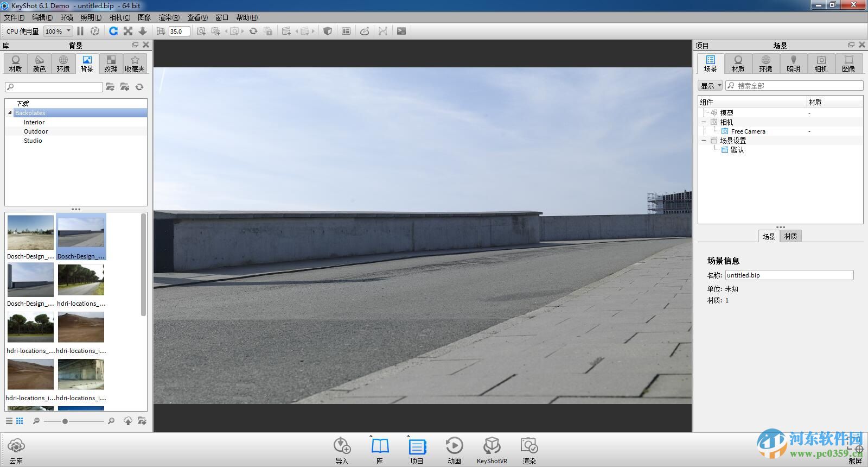Open the 显示 dropdown in scene panel
This screenshot has width=868, height=467.
[x=711, y=86]
